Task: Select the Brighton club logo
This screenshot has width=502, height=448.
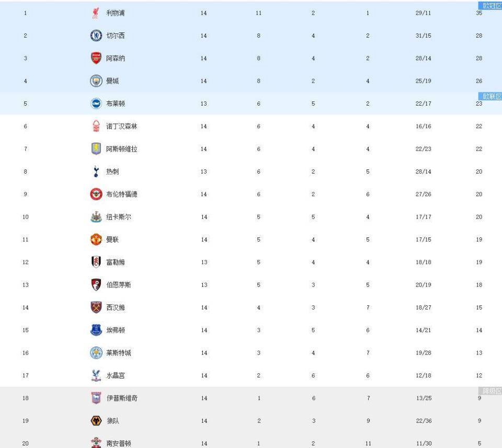Action: (x=96, y=104)
